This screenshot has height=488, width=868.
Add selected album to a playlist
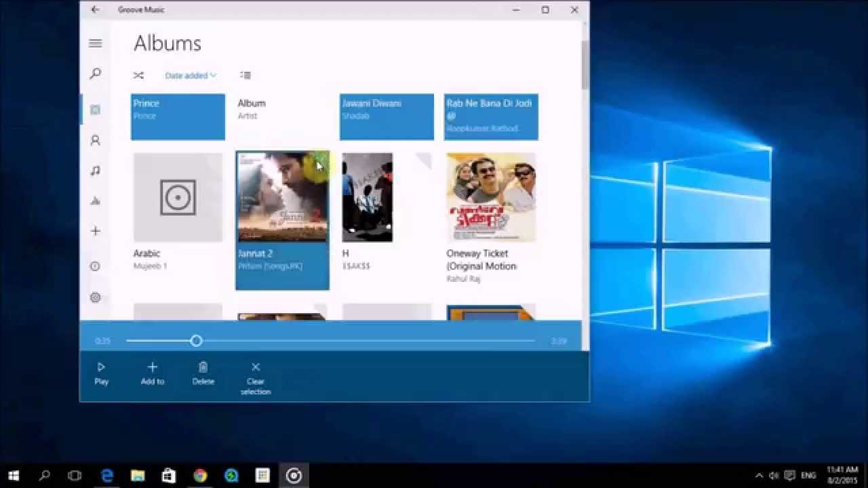point(152,373)
